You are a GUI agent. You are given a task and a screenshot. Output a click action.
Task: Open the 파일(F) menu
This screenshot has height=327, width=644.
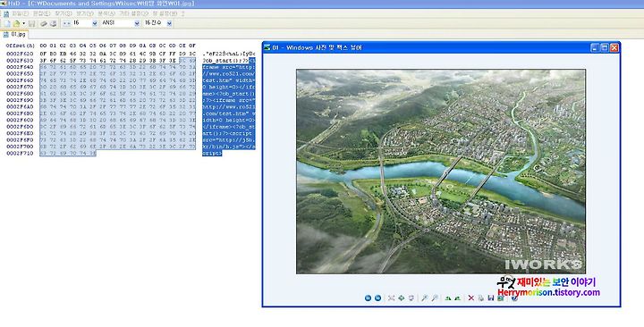point(20,13)
